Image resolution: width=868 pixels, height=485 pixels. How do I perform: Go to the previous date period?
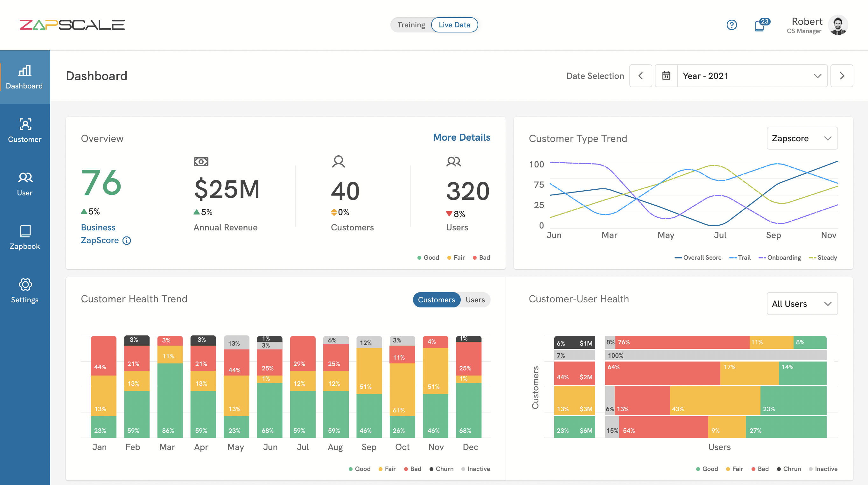(x=640, y=75)
